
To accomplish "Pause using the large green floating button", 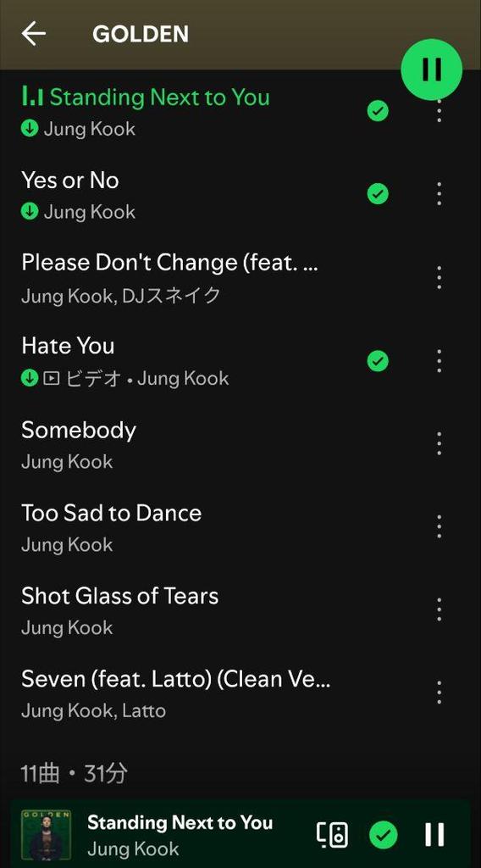I will [x=431, y=70].
